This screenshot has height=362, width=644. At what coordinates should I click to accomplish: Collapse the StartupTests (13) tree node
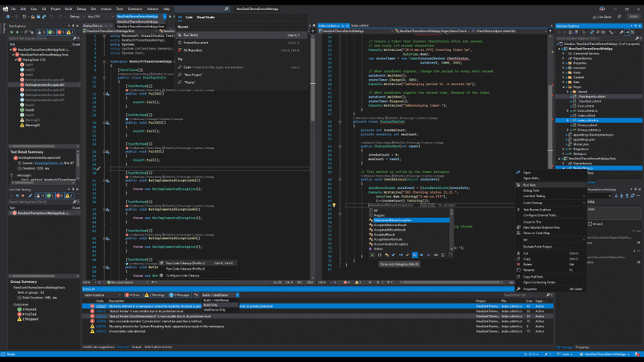[16, 60]
